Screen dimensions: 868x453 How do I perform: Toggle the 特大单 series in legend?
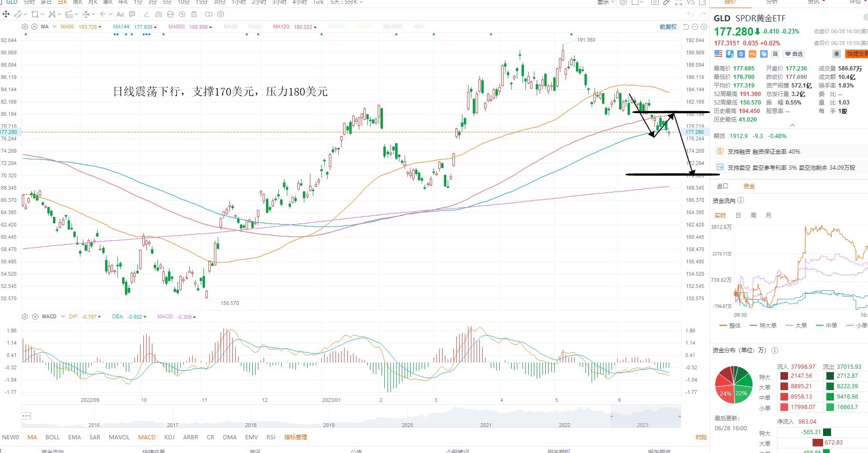[763, 325]
